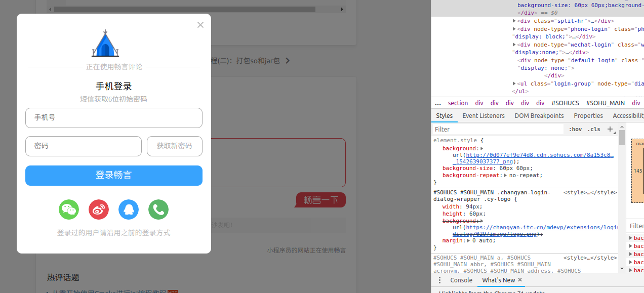Select #SOHU_MAIN in the DOM breadcrumb
Viewport: 644px width, 293px height.
pos(606,103)
